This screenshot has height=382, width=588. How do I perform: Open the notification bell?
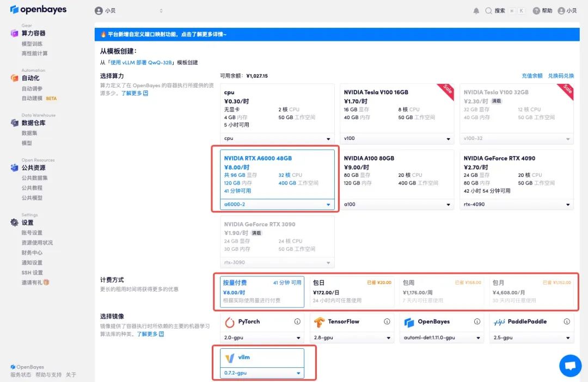(476, 11)
